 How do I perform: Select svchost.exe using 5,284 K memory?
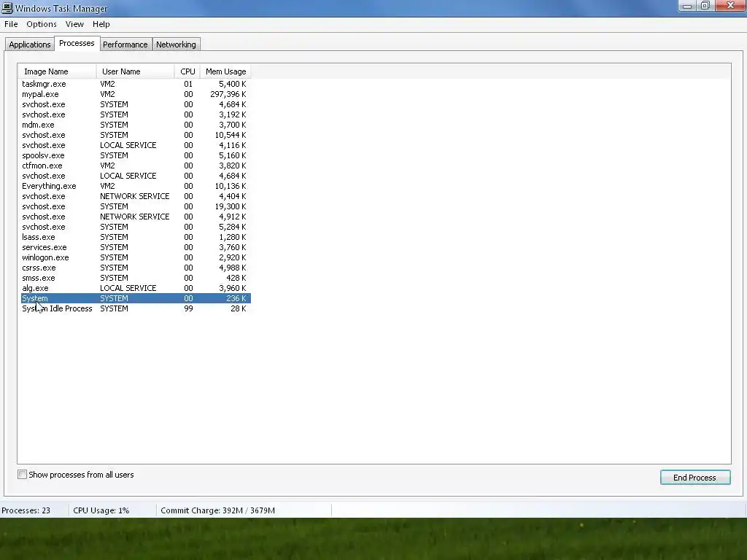coord(135,227)
